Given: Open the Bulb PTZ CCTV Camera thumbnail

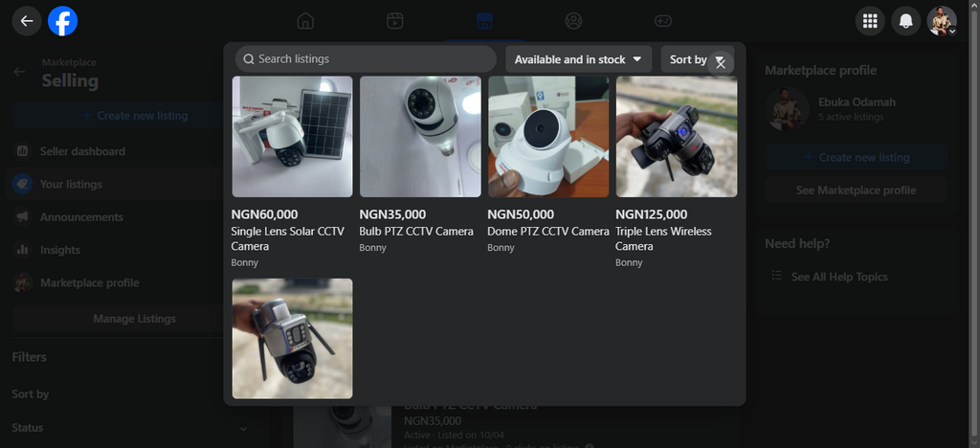Looking at the screenshot, I should pos(421,137).
